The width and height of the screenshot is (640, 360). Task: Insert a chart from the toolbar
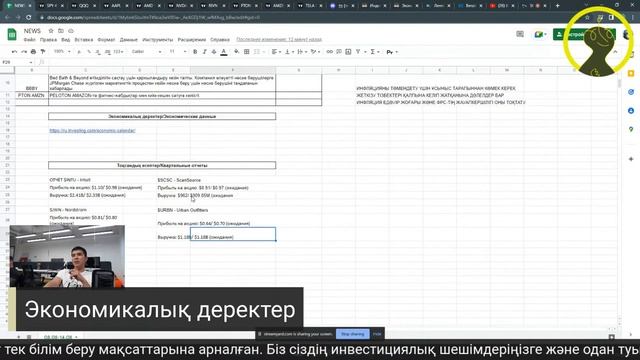pyautogui.click(x=348, y=52)
